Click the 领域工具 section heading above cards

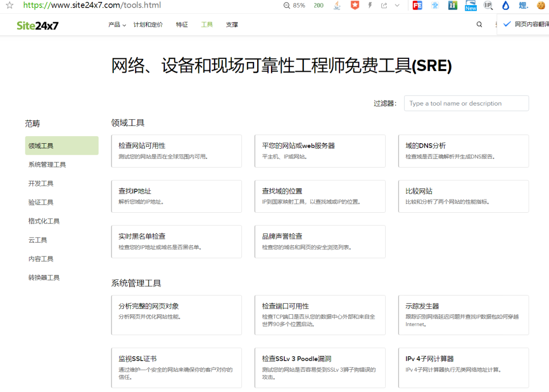point(128,123)
